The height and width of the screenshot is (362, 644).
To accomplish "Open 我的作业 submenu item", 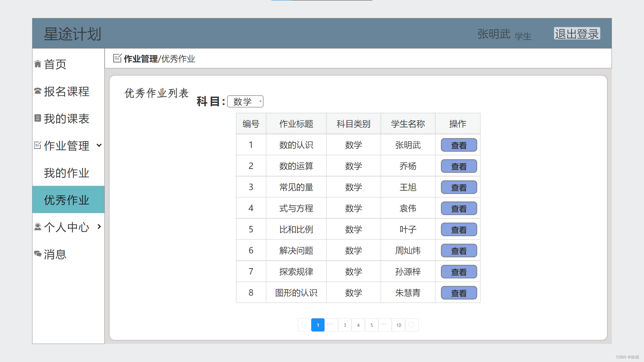I will [x=66, y=173].
